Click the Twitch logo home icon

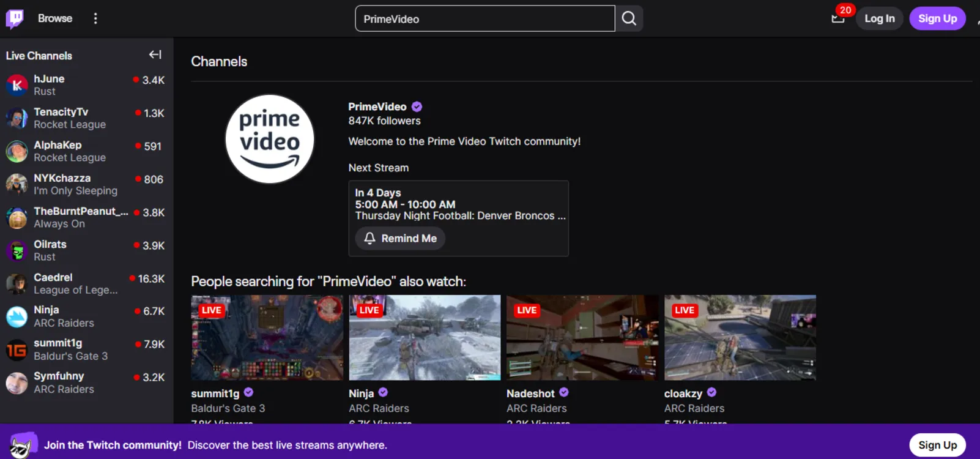coord(15,18)
